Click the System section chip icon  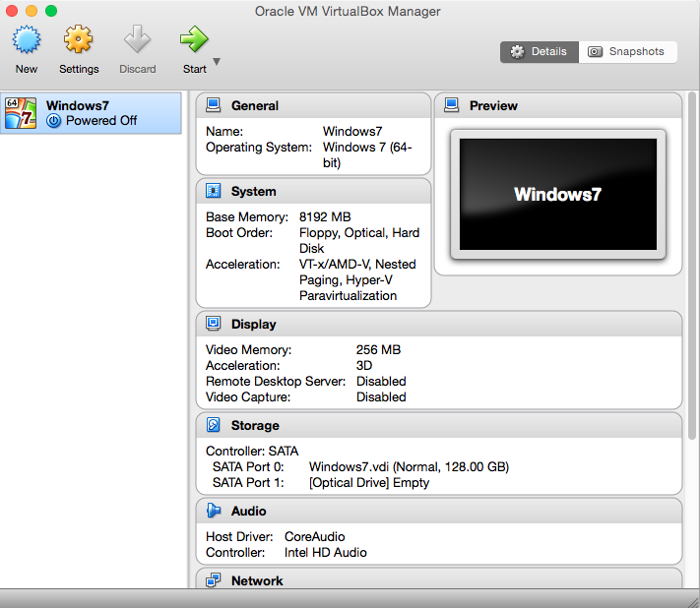(213, 191)
